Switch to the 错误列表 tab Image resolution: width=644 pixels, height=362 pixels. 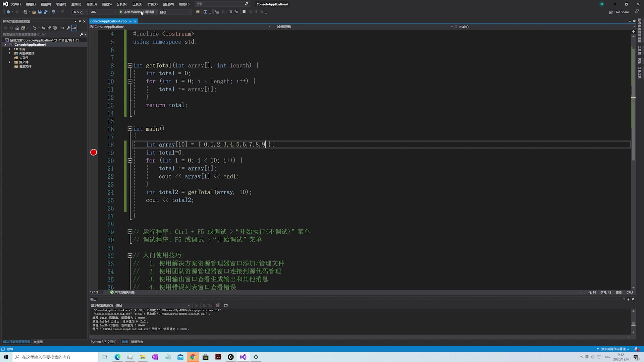pyautogui.click(x=137, y=342)
